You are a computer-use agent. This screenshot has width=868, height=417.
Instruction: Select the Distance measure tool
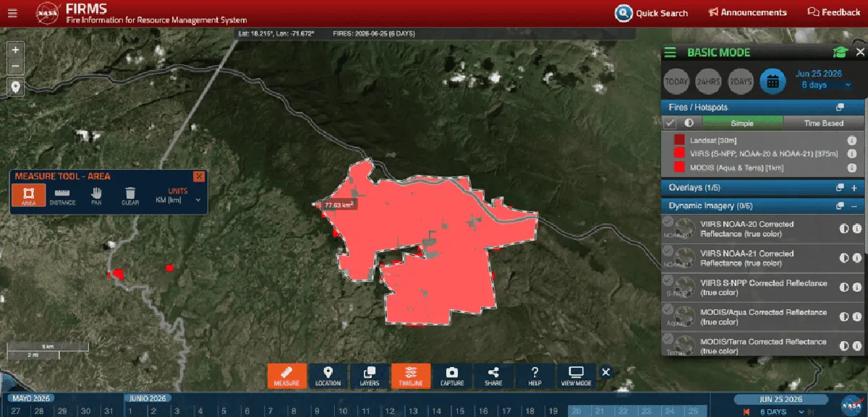[x=62, y=195]
